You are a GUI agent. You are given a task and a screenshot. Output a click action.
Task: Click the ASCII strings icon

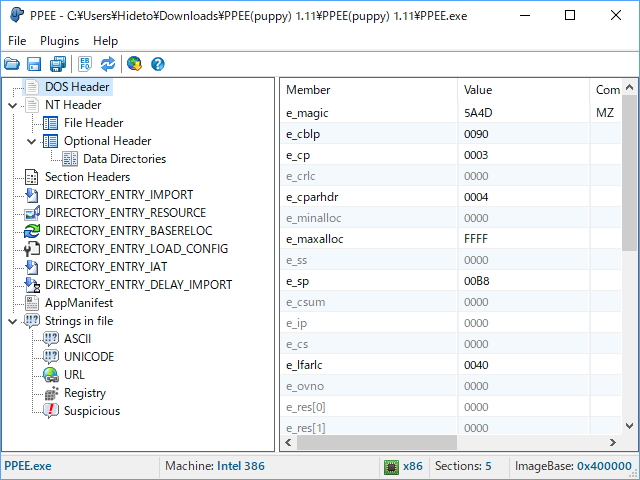[x=51, y=339]
